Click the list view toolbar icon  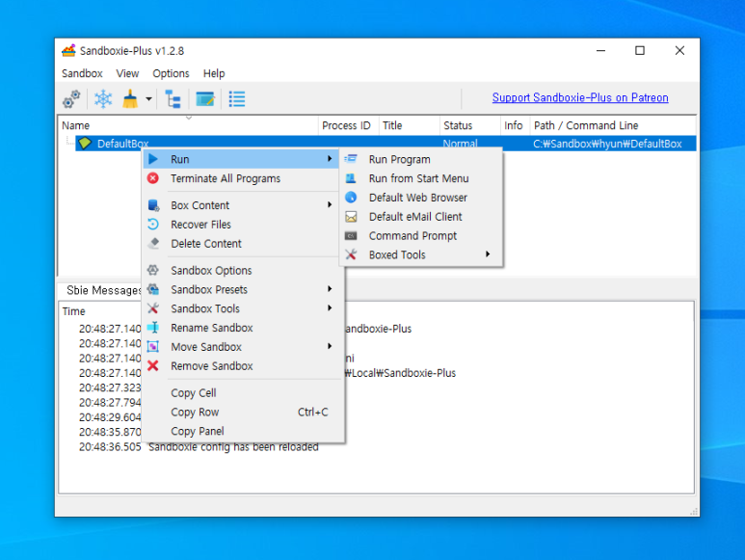point(237,99)
